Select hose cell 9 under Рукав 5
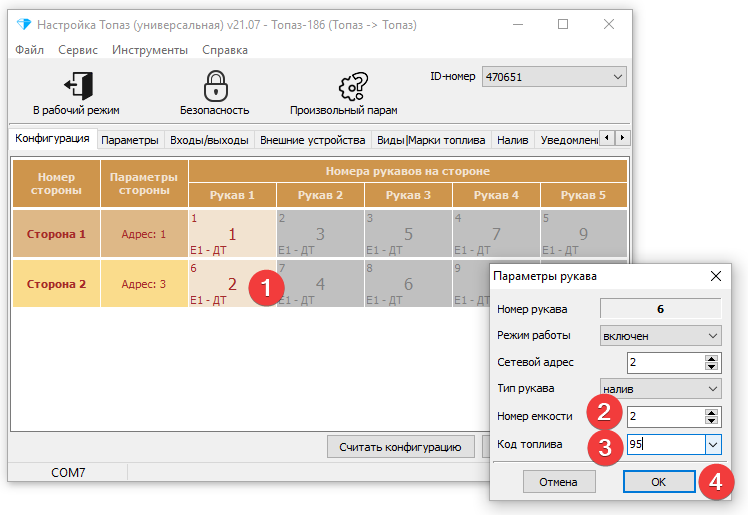The height and width of the screenshot is (515, 748). coord(583,234)
